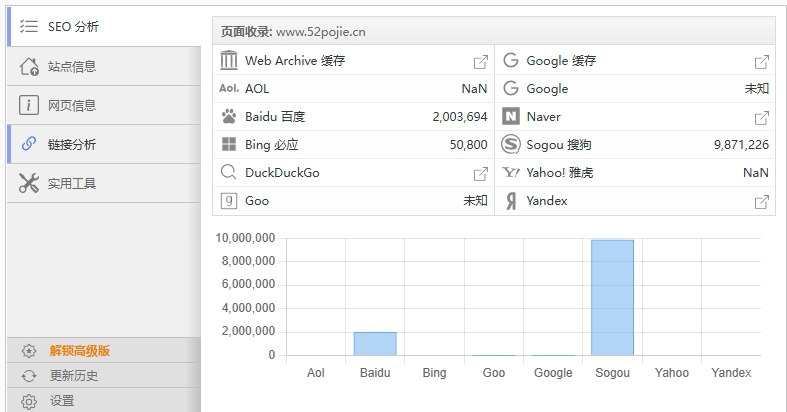This screenshot has width=787, height=412.
Task: Click Bing count 50,800
Action: [468, 145]
